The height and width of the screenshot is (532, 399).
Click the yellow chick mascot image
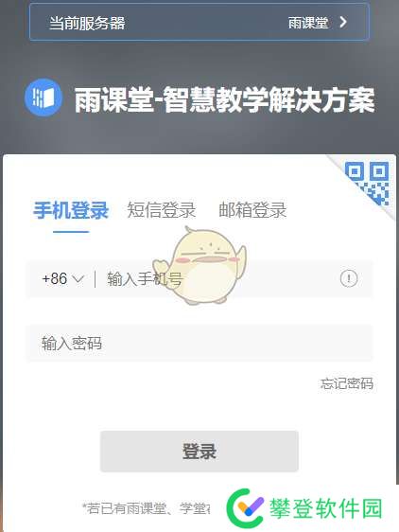click(199, 266)
